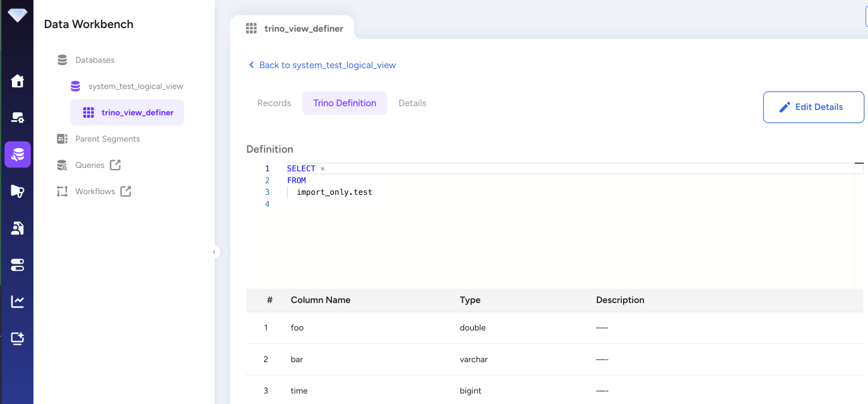868x404 pixels.
Task: Collapse the sidebar with the chevron handle
Action: [214, 252]
